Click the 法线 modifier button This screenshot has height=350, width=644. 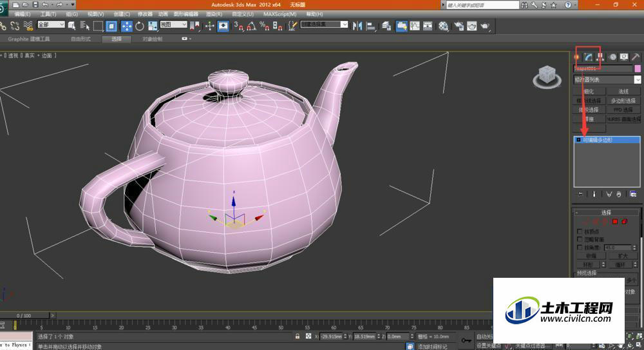pos(623,92)
